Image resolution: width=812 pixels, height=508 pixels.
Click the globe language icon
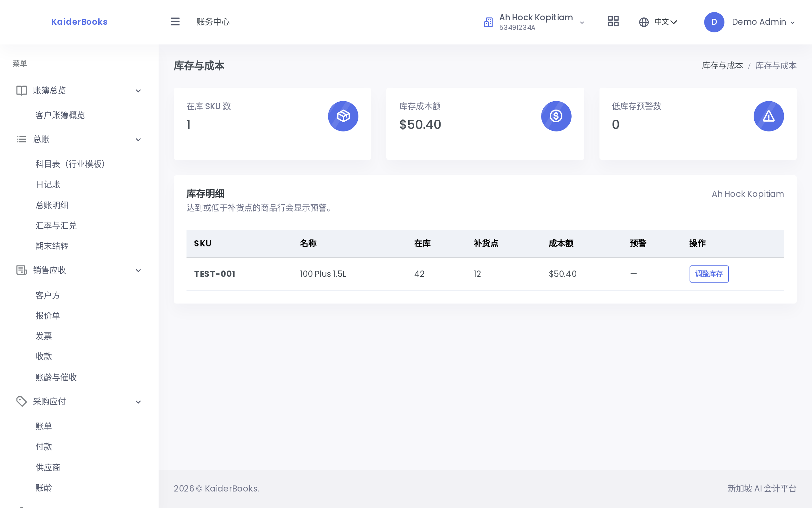(644, 22)
